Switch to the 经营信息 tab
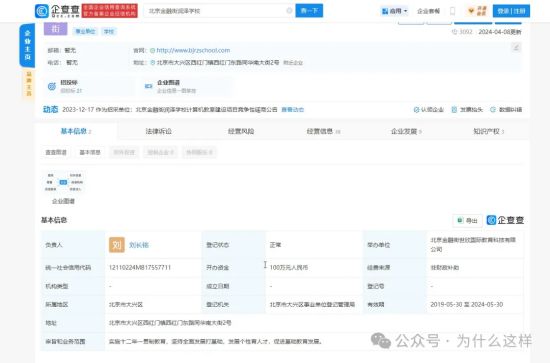This screenshot has height=363, width=550. (x=323, y=131)
